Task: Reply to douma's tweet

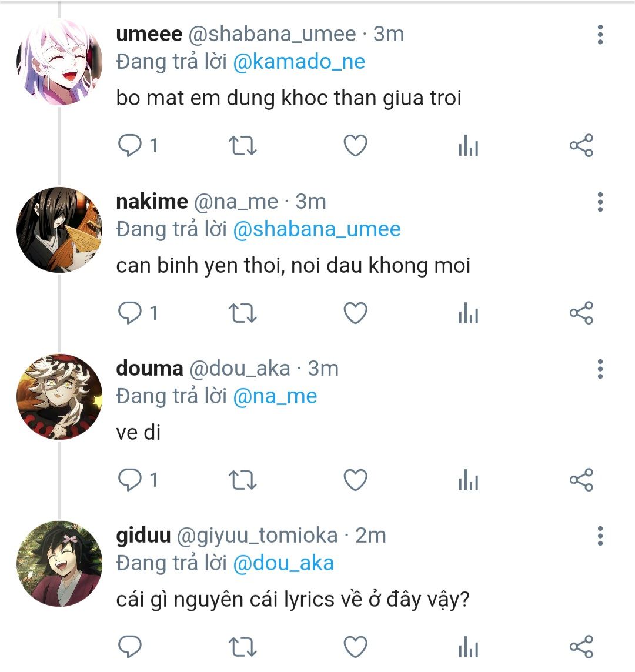Action: pos(130,480)
